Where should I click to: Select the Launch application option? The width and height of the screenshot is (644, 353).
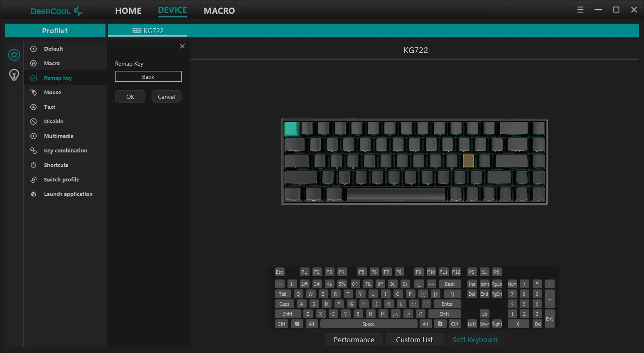coord(68,194)
